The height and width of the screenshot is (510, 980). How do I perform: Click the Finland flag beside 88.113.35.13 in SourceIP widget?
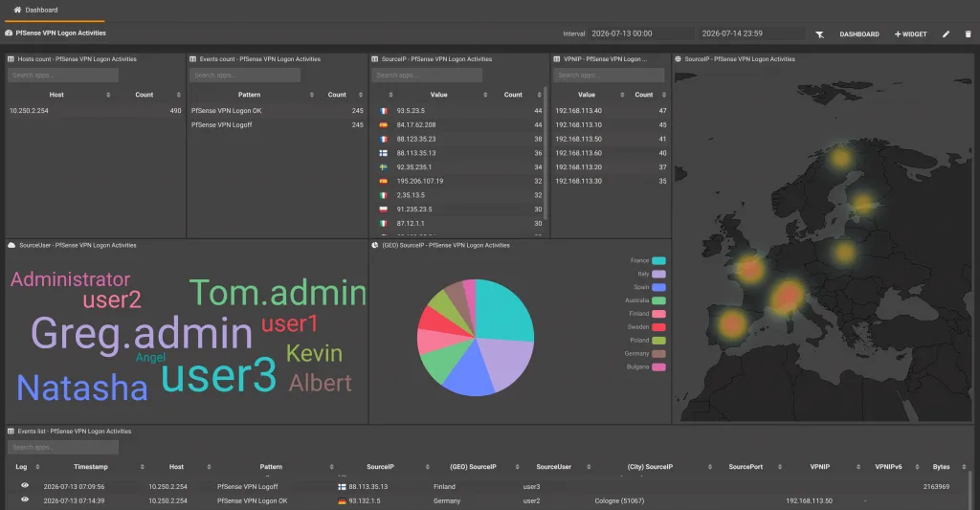click(x=383, y=153)
